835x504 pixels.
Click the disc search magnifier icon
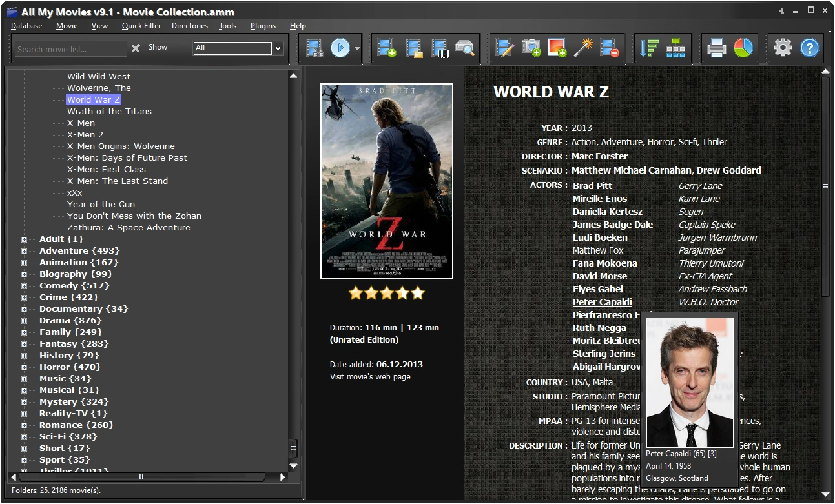[x=465, y=48]
